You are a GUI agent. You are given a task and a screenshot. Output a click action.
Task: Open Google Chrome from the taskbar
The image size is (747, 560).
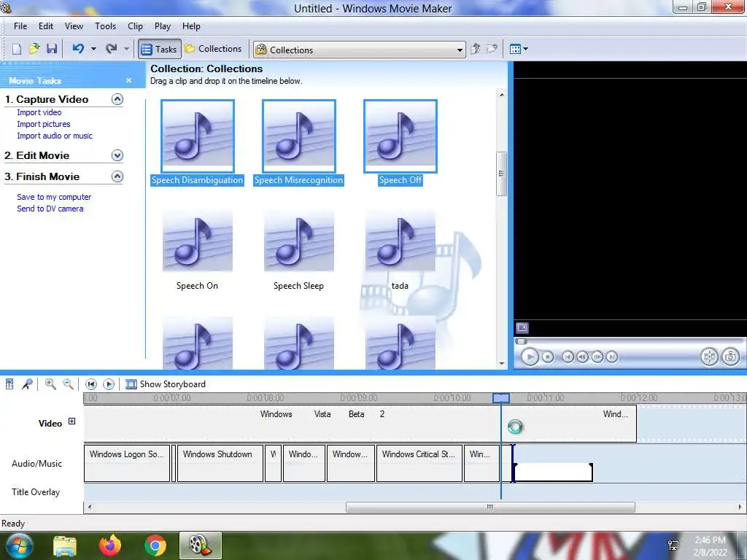click(155, 545)
